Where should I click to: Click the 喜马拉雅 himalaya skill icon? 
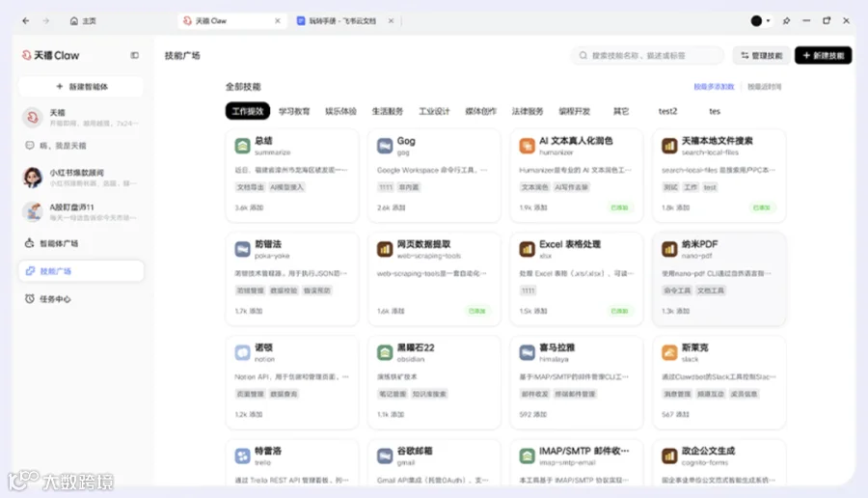pos(527,353)
